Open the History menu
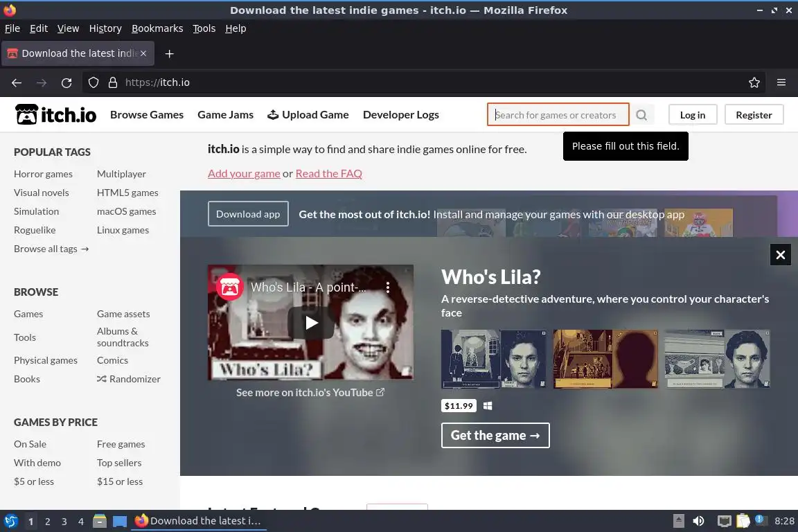 click(x=105, y=28)
